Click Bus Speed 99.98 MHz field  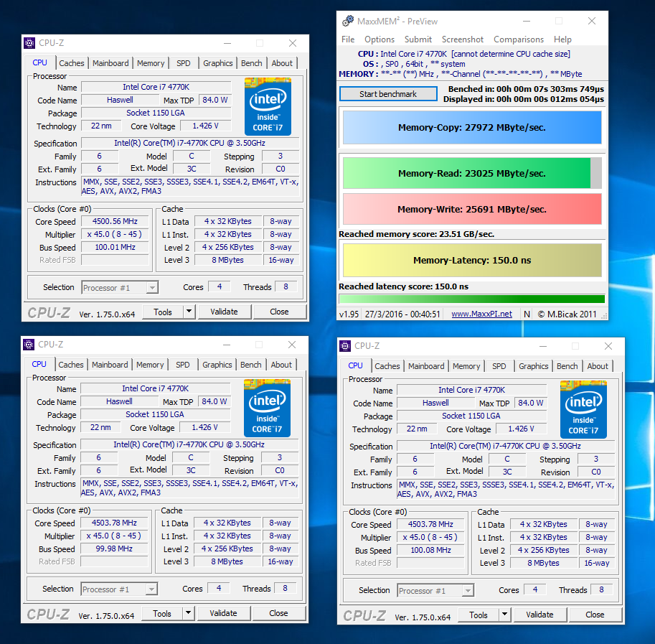(114, 549)
